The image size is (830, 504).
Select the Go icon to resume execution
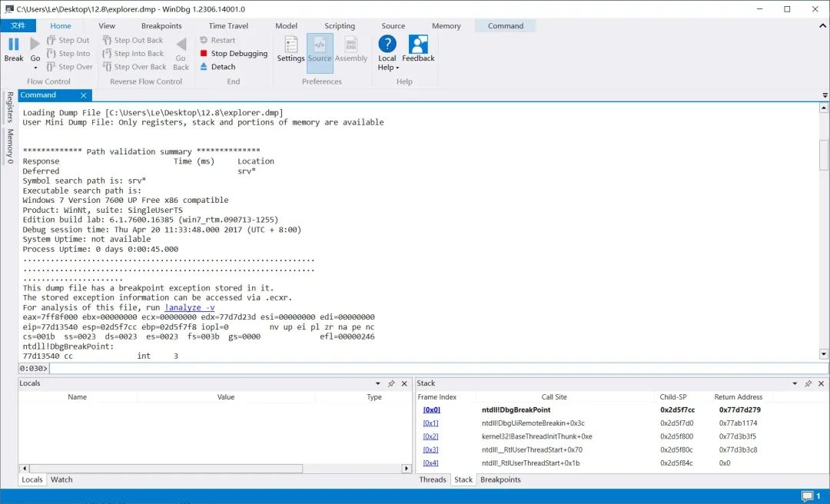[x=35, y=48]
